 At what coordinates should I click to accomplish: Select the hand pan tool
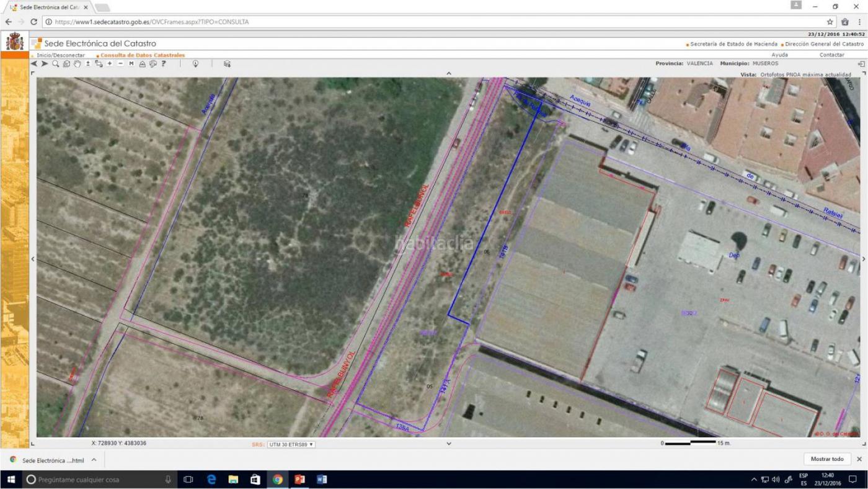pyautogui.click(x=77, y=64)
